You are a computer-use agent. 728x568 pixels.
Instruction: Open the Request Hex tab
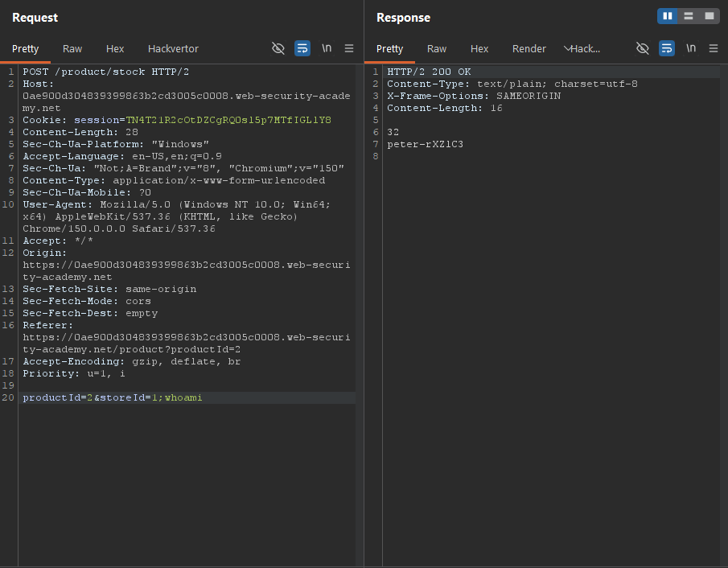point(115,49)
